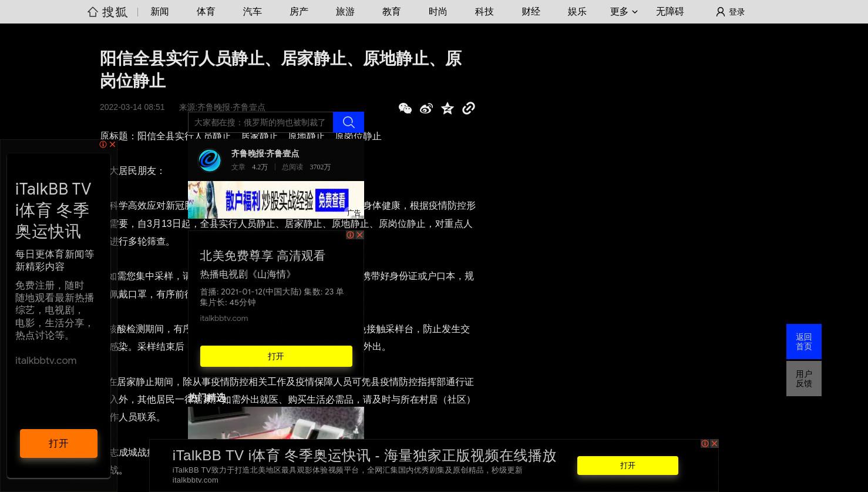Screen dimensions: 868x492
Task: Close the left iTalkBB TV ad
Action: click(x=113, y=144)
